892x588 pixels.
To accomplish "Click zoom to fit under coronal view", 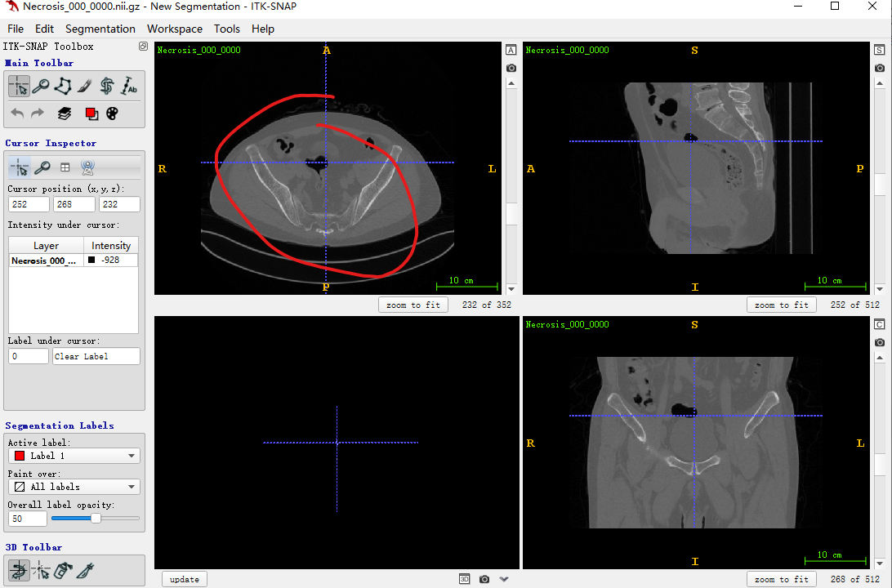I will pyautogui.click(x=782, y=579).
